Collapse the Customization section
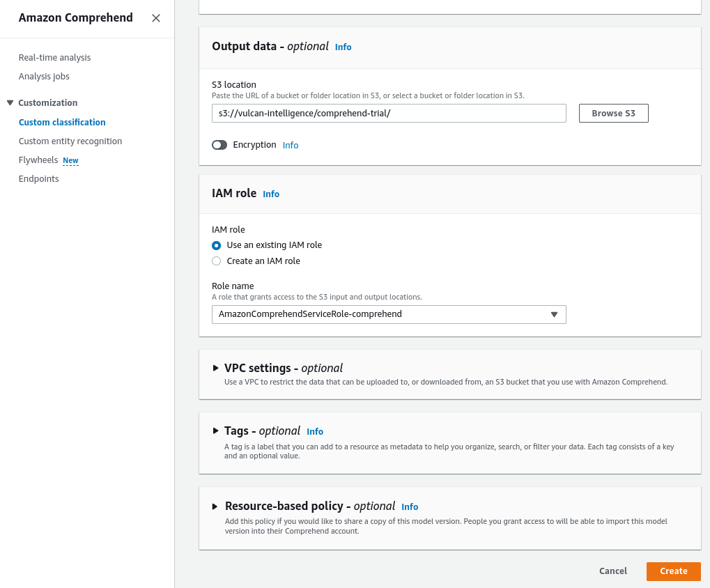Image resolution: width=710 pixels, height=588 pixels. click(x=10, y=102)
